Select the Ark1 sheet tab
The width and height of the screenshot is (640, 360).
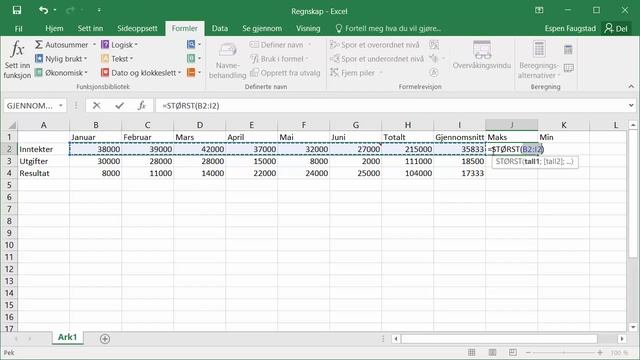(x=67, y=337)
